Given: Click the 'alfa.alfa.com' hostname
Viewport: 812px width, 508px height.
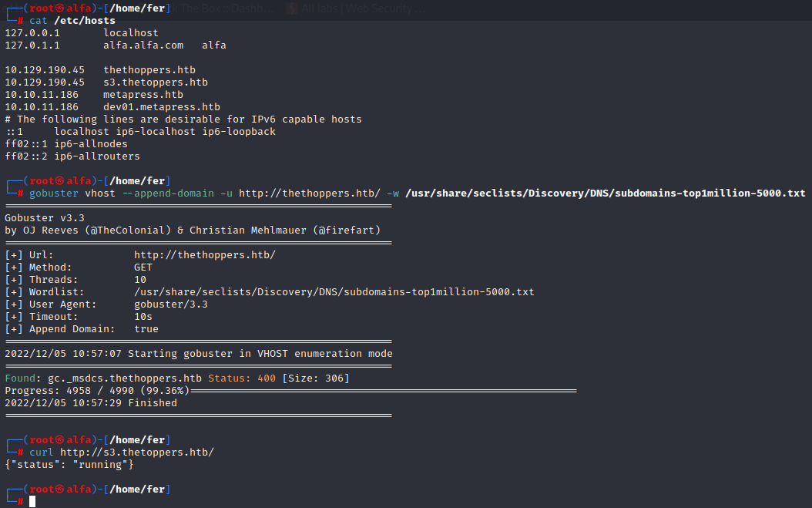Looking at the screenshot, I should [143, 45].
